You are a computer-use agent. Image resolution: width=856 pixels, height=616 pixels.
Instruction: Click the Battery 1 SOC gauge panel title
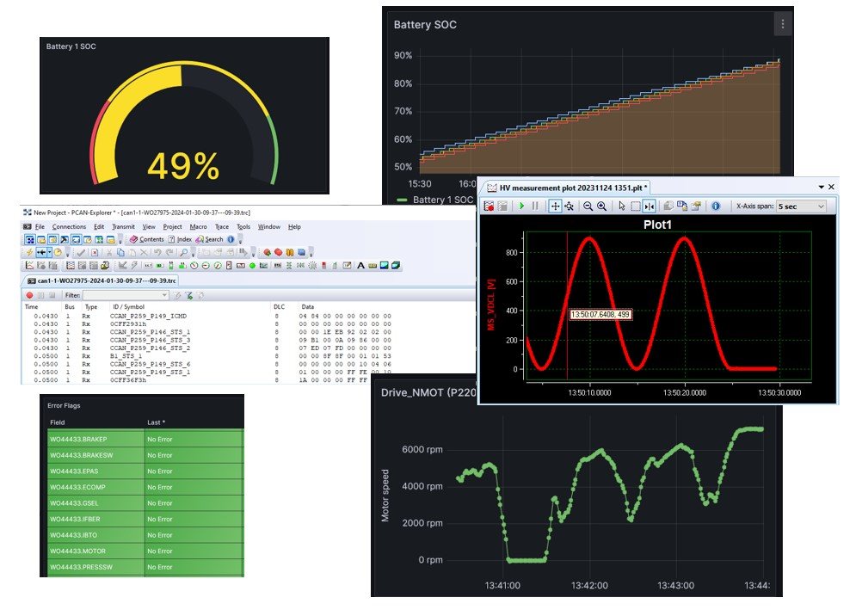(71, 46)
